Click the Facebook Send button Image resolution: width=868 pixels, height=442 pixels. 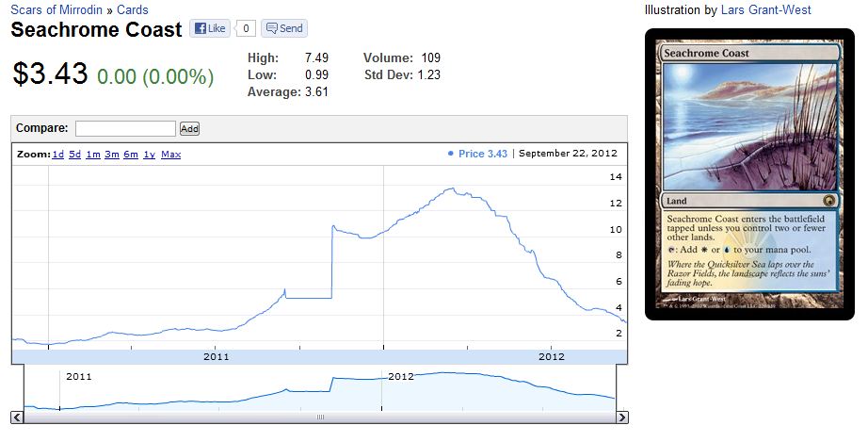(x=283, y=28)
